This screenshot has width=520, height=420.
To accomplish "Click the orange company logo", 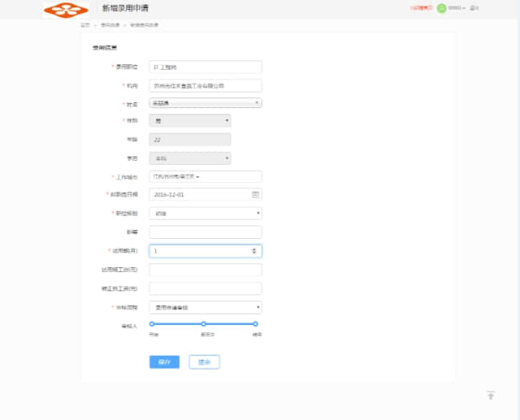I will point(66,10).
